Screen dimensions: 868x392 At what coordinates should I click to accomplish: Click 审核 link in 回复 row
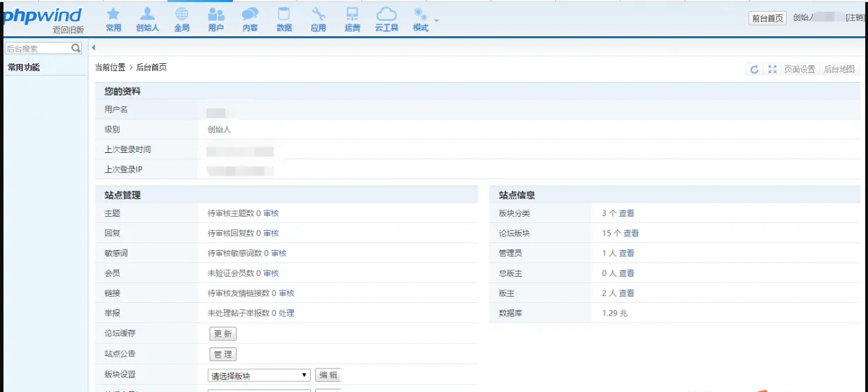271,234
